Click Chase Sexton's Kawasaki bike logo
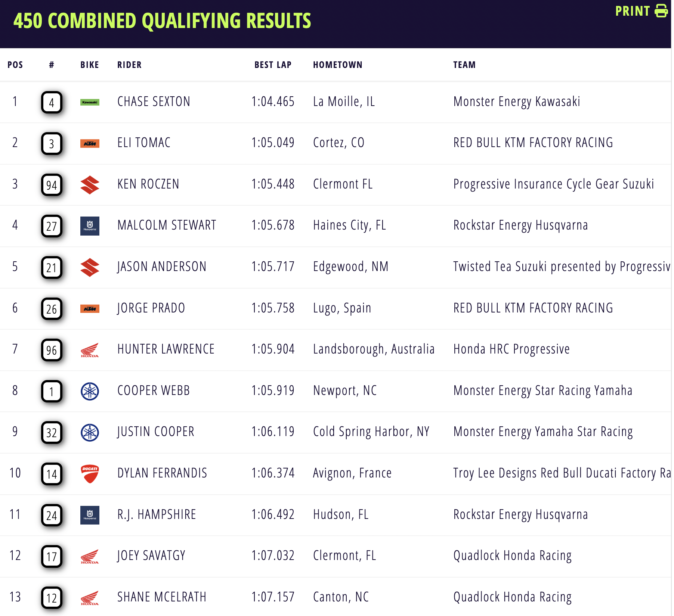Viewport: 674px width, 616px height. click(90, 102)
